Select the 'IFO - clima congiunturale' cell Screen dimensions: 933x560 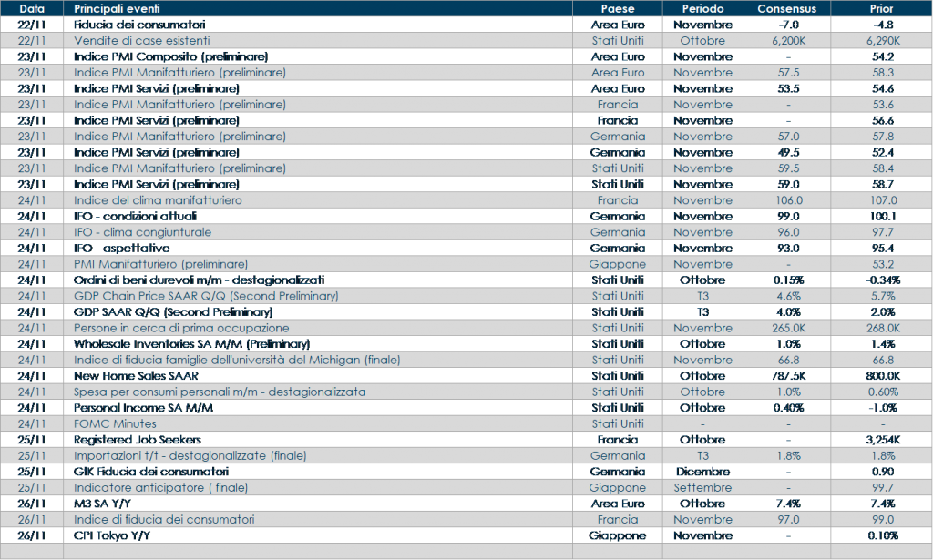[142, 232]
